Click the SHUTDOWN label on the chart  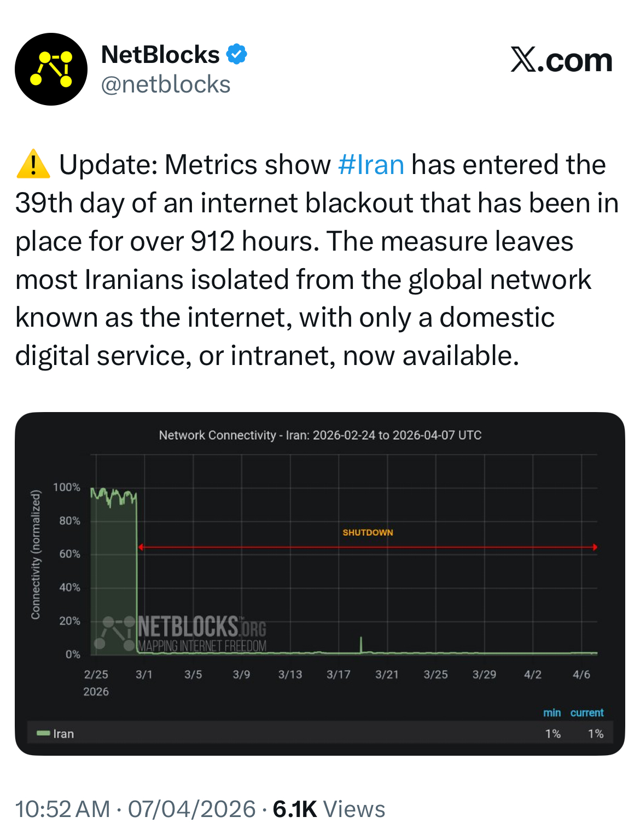tap(368, 532)
